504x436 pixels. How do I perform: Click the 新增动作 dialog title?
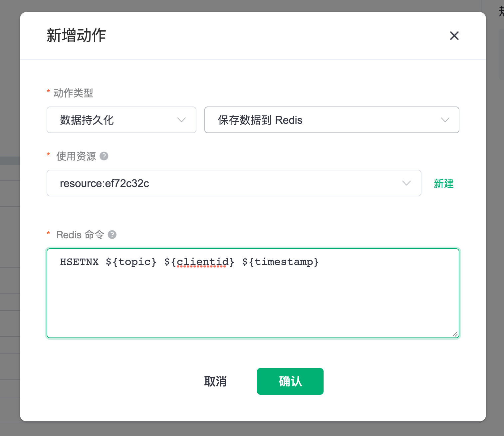76,36
